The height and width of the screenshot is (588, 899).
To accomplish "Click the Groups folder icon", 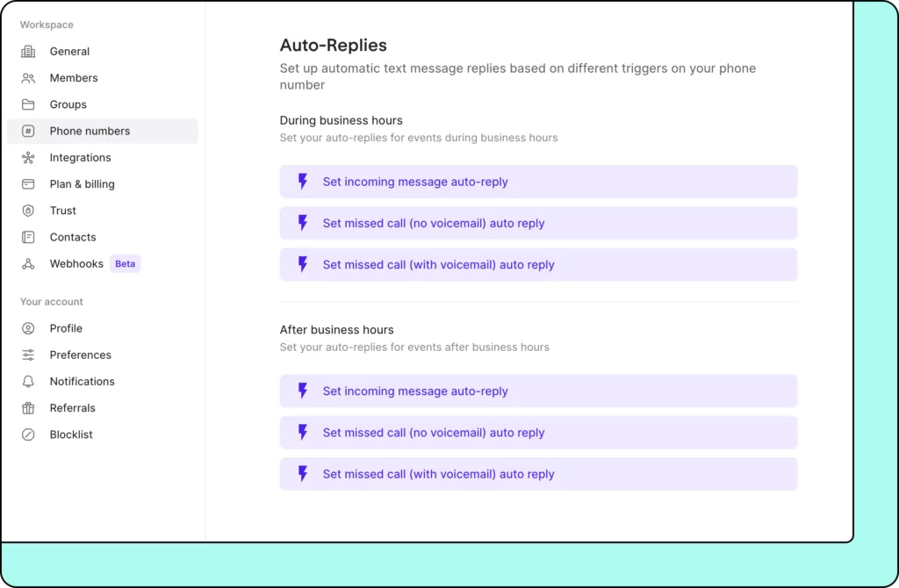I will pyautogui.click(x=29, y=104).
